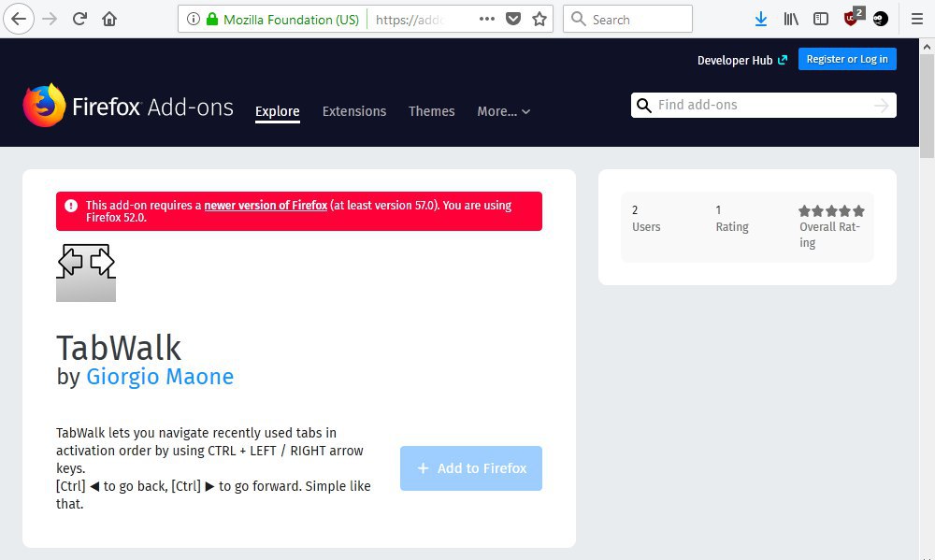
Task: Click the Firefox Add-ons logo
Action: (127, 106)
